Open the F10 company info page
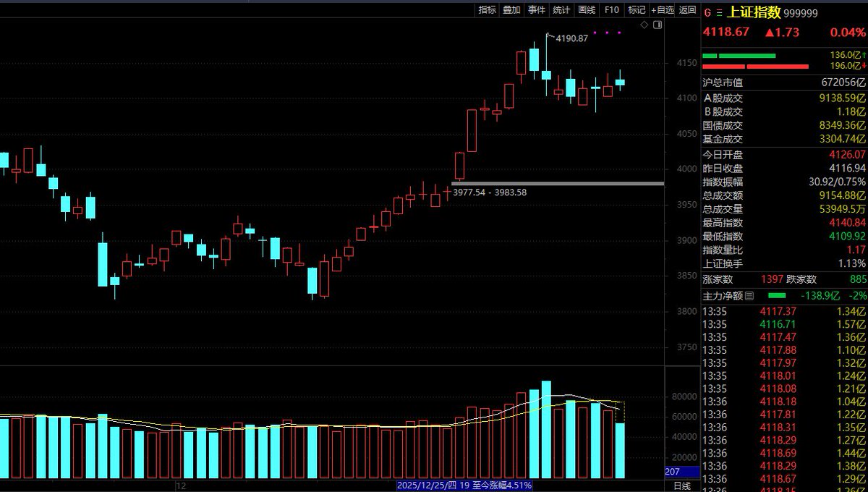Screen dimensions: 868x492 [611, 9]
